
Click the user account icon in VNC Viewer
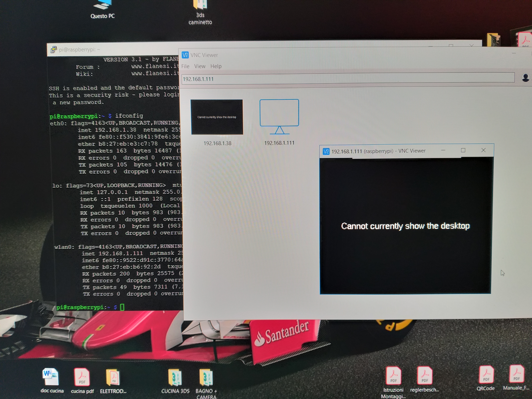526,78
